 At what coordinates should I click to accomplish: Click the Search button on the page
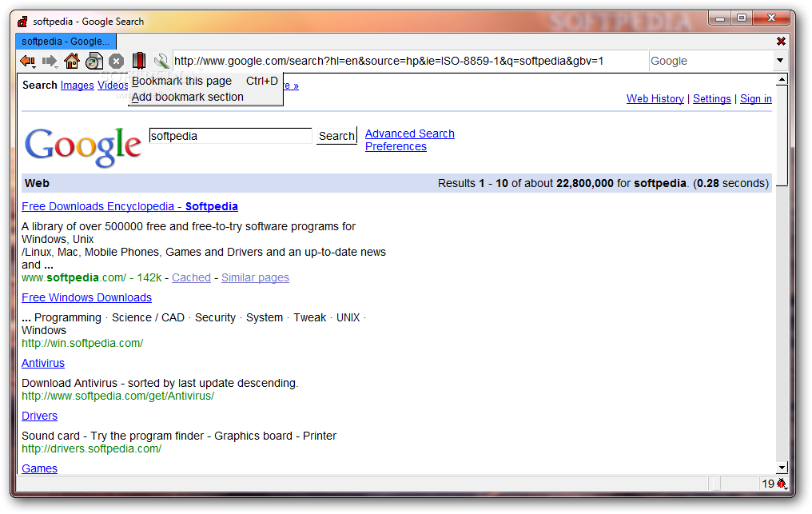coord(336,136)
